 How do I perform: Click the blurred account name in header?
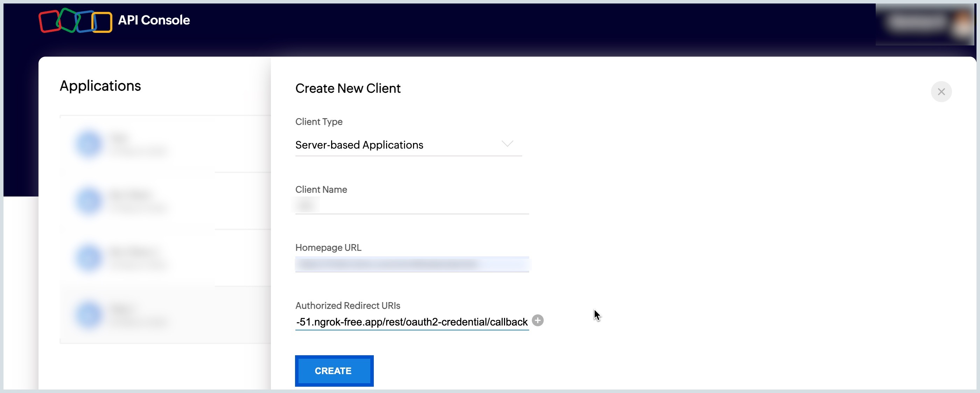point(917,23)
